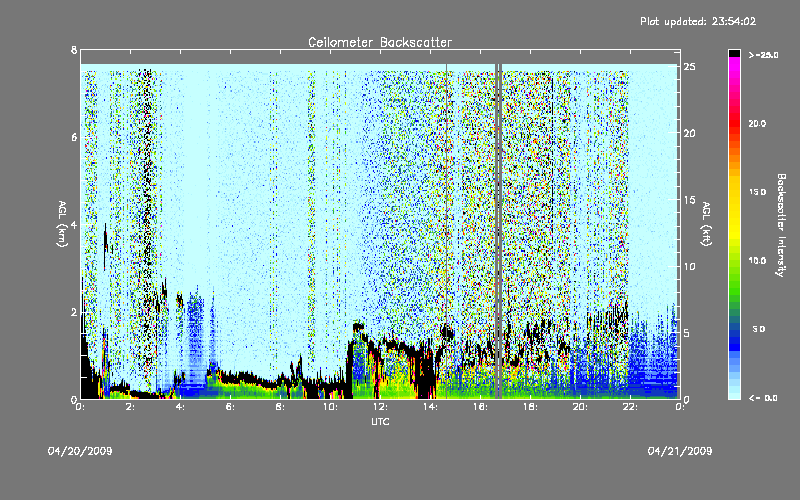This screenshot has height=500, width=800.
Task: Click the '22:' hour label on x-axis
Action: [630, 407]
